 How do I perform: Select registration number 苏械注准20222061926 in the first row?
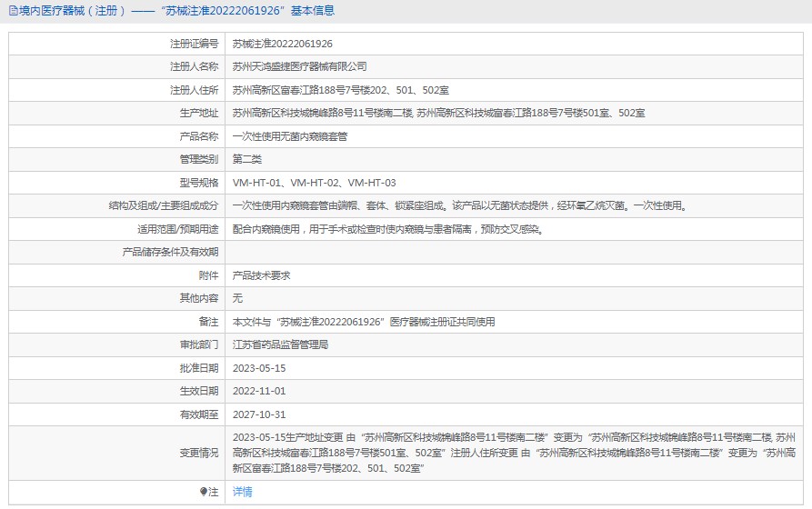tap(282, 44)
